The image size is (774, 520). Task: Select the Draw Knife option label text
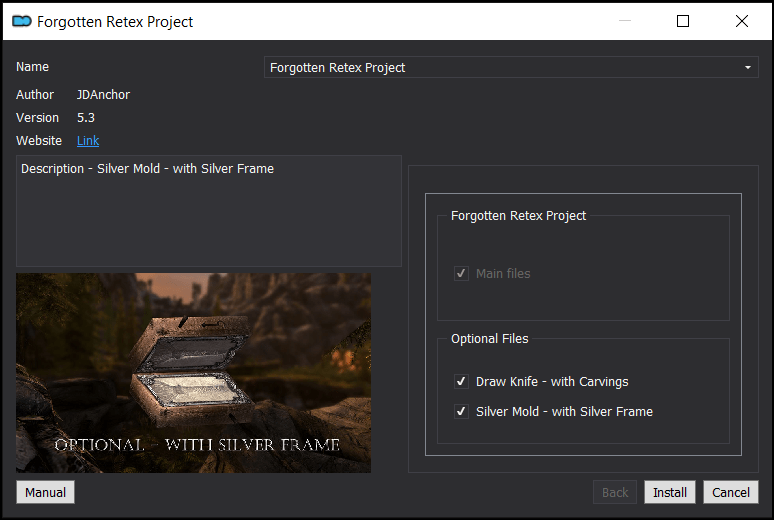552,382
